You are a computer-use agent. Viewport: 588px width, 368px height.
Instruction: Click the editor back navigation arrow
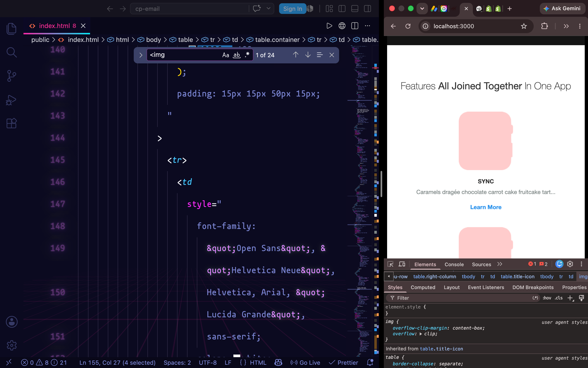pos(110,9)
